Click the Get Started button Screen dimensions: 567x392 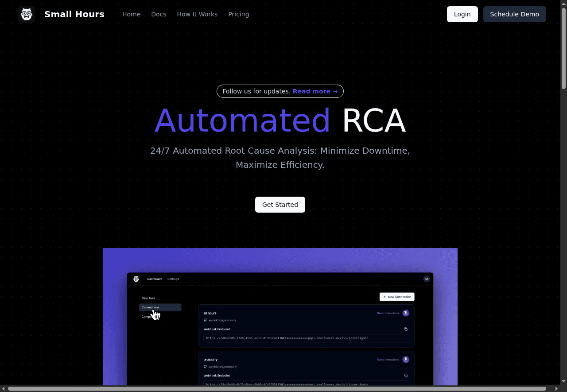[x=280, y=205]
